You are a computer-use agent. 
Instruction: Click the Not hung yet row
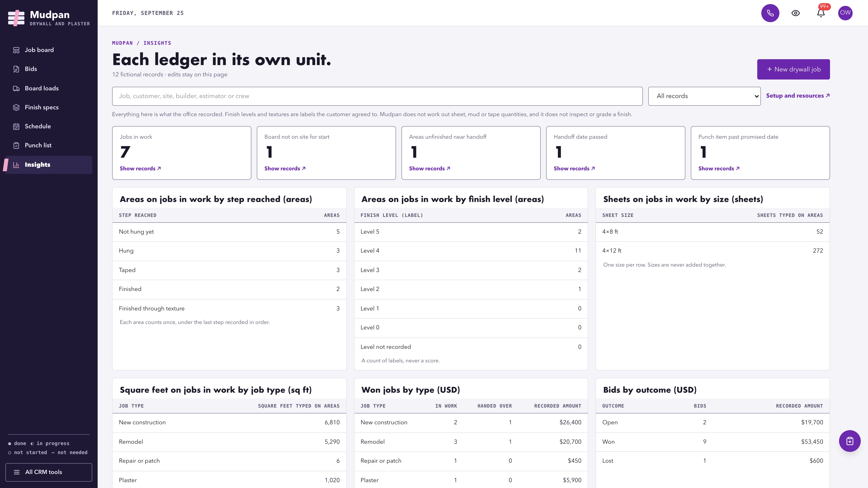[229, 232]
